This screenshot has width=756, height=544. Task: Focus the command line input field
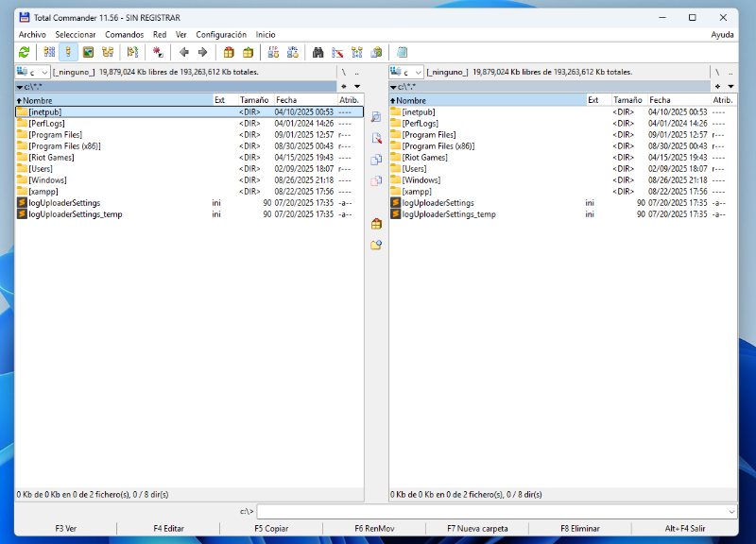tap(492, 511)
